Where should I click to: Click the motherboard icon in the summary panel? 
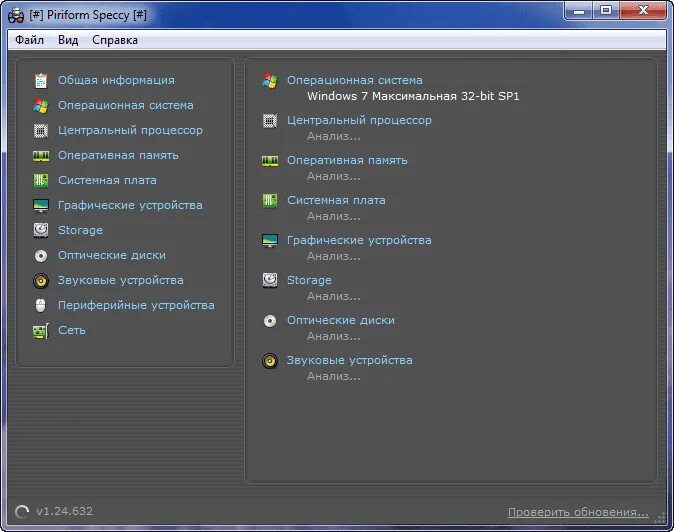(x=270, y=200)
